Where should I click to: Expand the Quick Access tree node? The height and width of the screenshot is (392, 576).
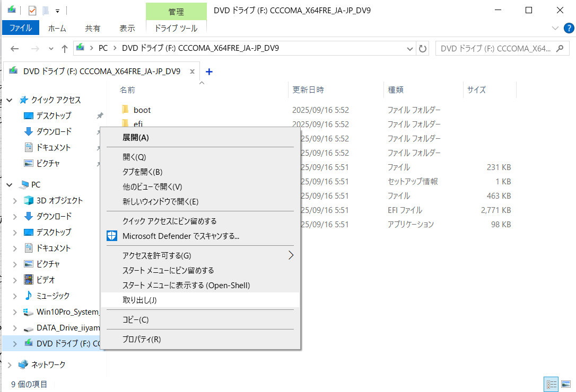click(x=9, y=100)
